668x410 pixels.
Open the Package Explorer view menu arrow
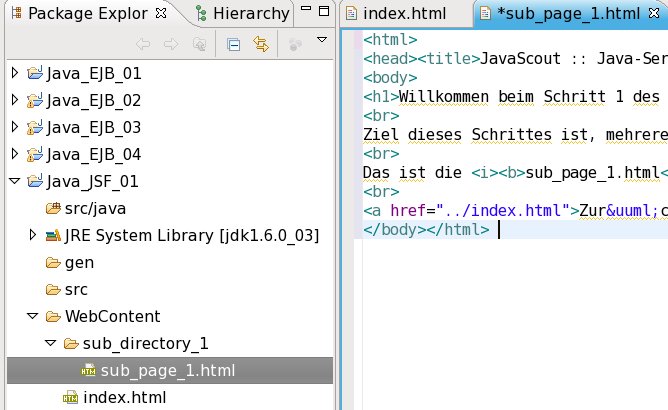[x=321, y=41]
